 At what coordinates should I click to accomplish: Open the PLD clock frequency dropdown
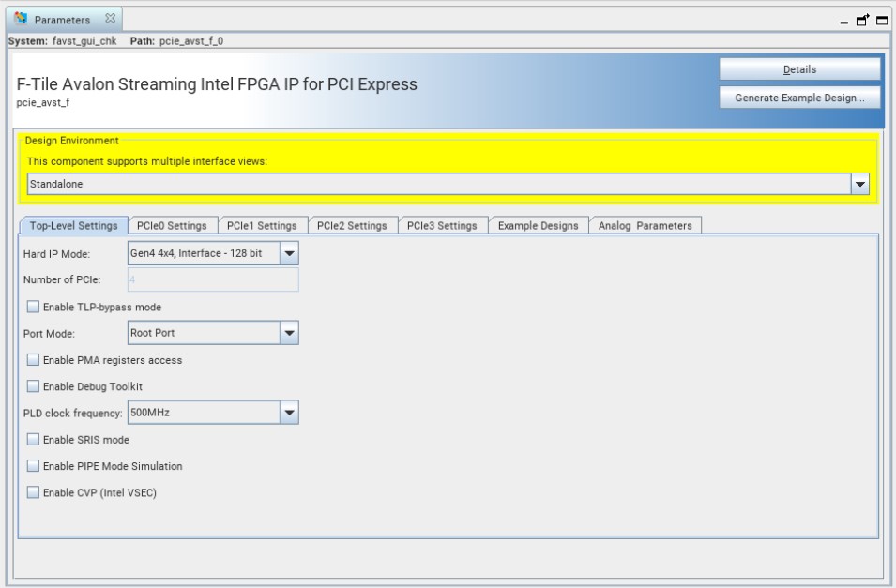pos(289,412)
